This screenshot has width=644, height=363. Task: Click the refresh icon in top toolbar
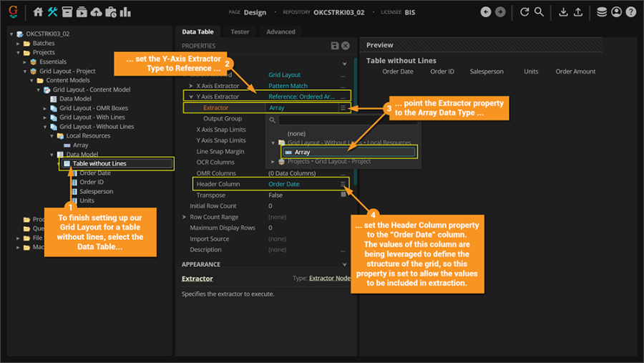pyautogui.click(x=524, y=12)
